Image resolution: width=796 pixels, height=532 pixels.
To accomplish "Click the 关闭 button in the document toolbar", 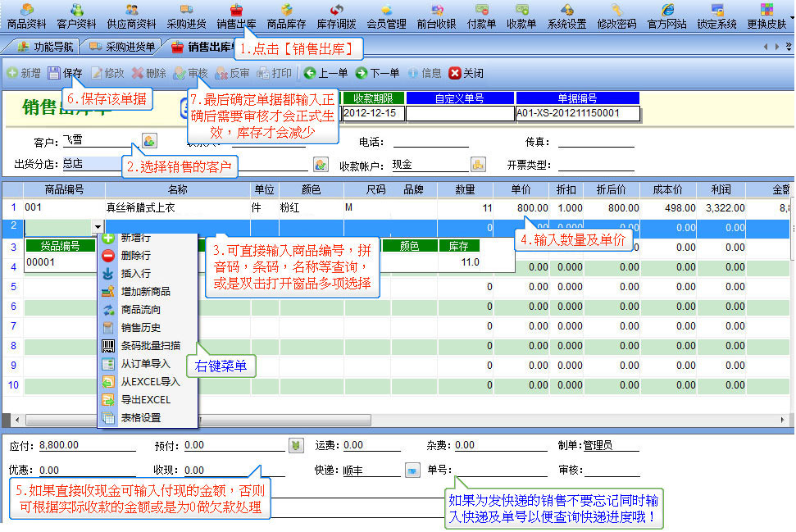I will [466, 73].
